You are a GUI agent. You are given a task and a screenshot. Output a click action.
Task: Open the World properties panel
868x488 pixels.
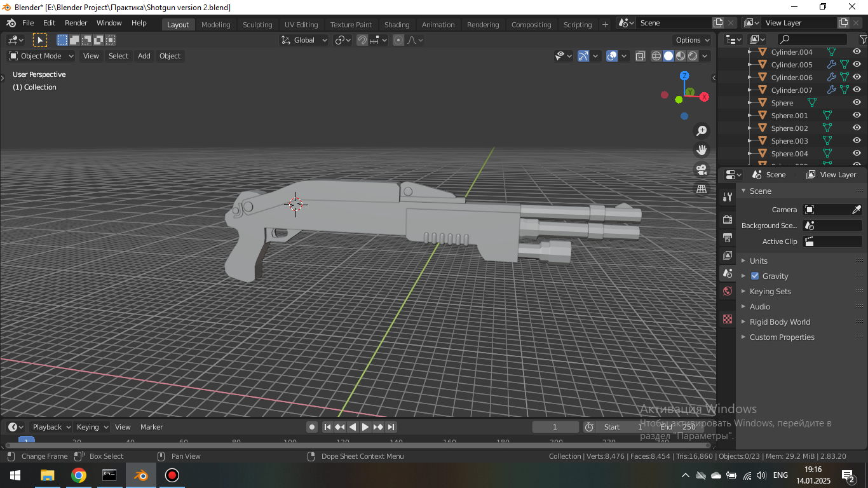pos(726,291)
